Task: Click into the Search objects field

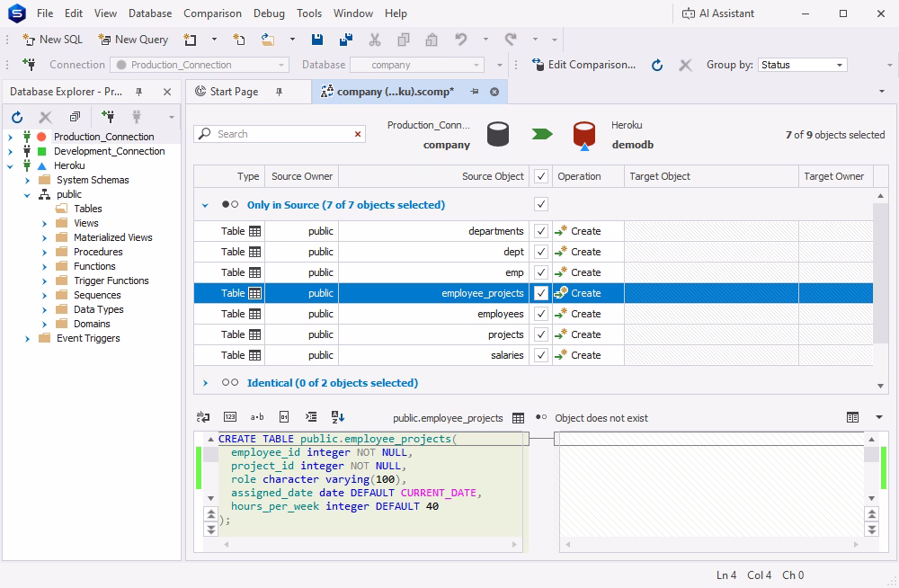Action: (x=280, y=134)
